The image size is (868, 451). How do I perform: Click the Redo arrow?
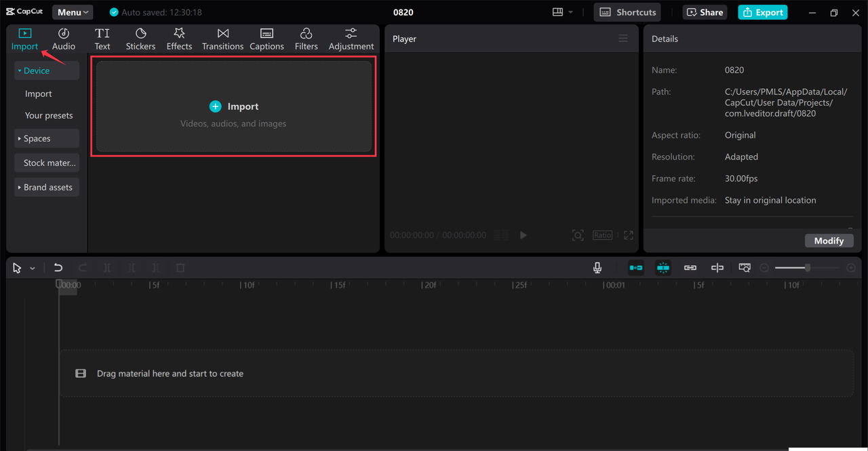pos(83,268)
